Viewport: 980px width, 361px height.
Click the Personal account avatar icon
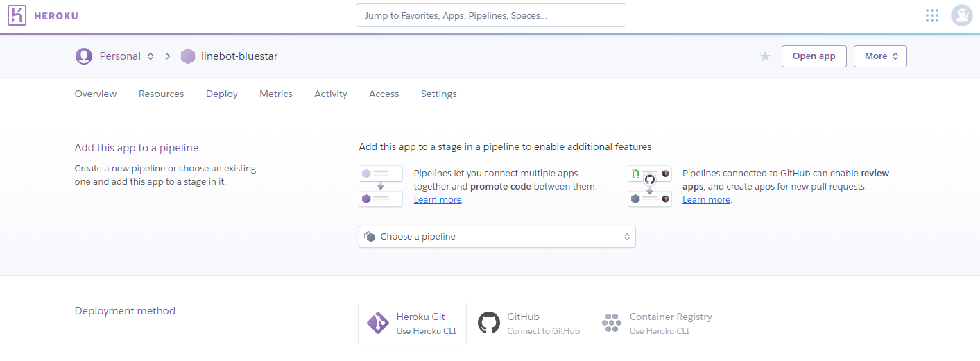[x=84, y=56]
